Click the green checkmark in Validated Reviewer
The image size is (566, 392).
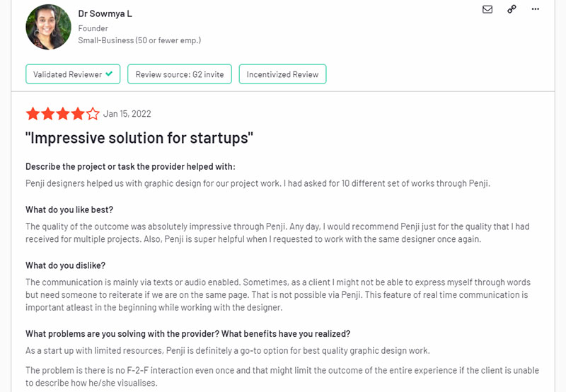(x=109, y=74)
